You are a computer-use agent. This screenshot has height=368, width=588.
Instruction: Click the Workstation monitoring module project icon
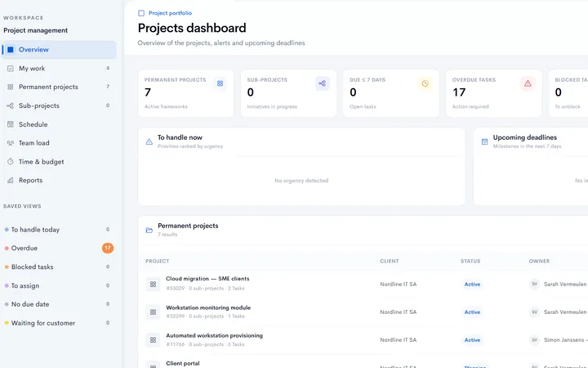tap(153, 312)
